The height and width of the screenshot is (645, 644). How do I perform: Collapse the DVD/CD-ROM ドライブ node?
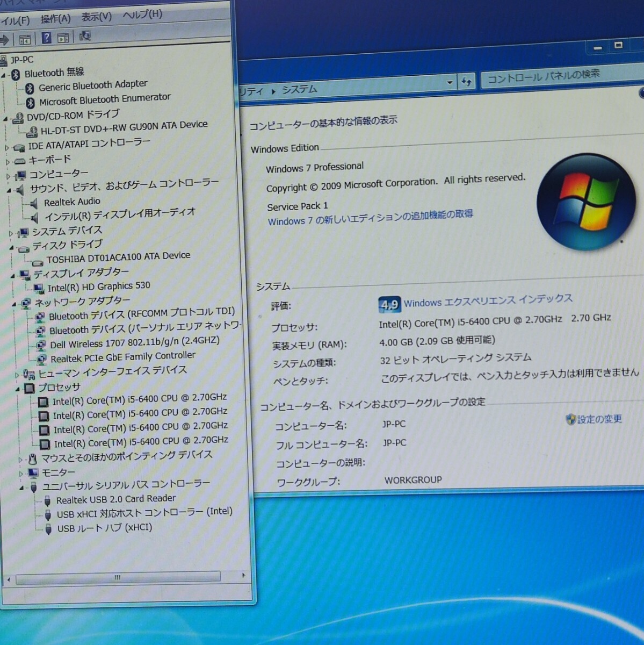point(5,119)
